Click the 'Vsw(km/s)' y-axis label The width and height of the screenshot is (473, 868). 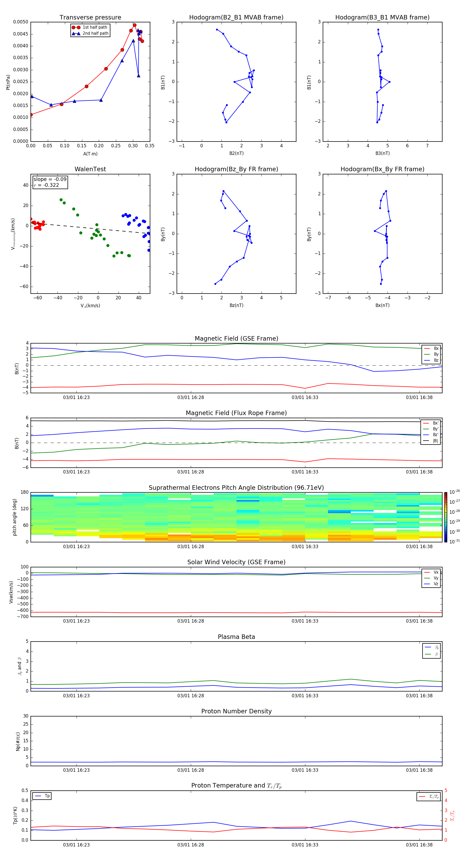11,592
